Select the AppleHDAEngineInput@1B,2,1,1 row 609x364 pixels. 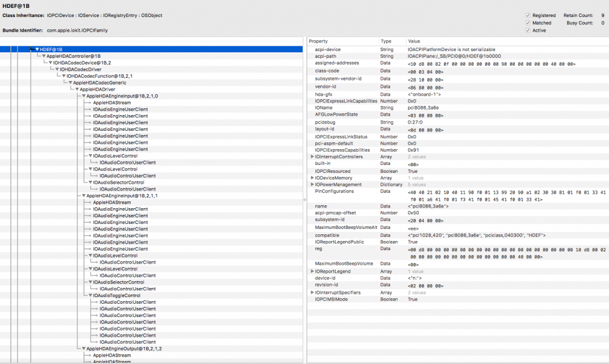[152, 195]
